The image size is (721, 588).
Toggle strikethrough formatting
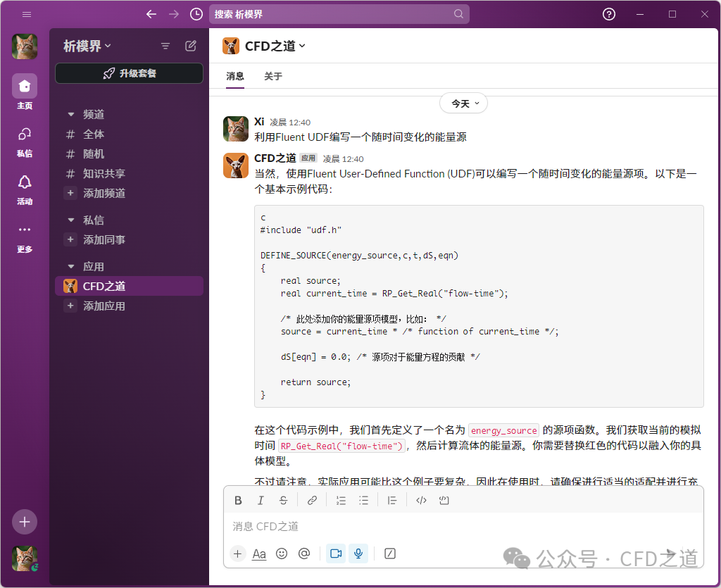pos(283,501)
